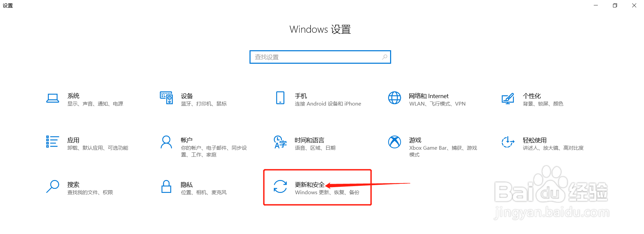Screen dimensions: 644x234
Task: Open the 网络和 Internet text label
Action: 429,96
